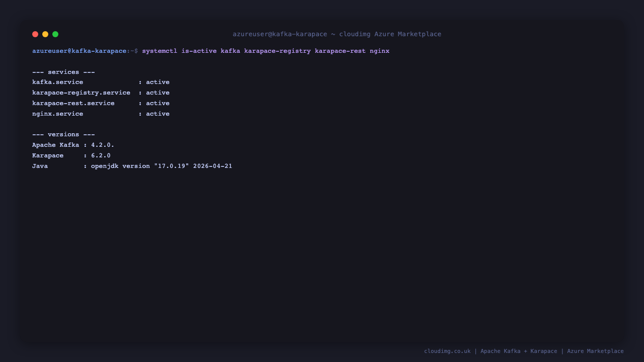Click the Apache Kafka 4.2.0 version line
644x362 pixels.
(73, 145)
